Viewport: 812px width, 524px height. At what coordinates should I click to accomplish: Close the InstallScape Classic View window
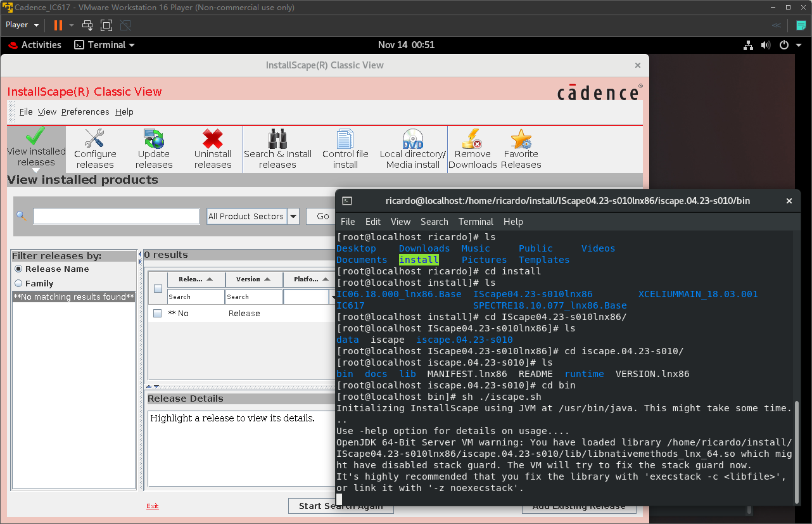[638, 65]
